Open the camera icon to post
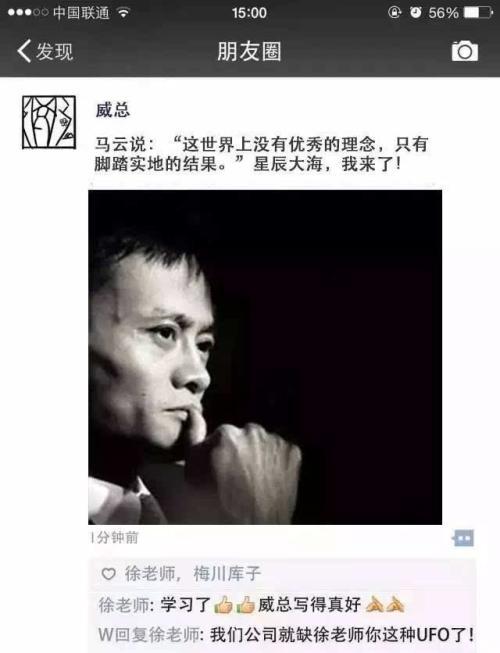The height and width of the screenshot is (653, 500). (465, 51)
